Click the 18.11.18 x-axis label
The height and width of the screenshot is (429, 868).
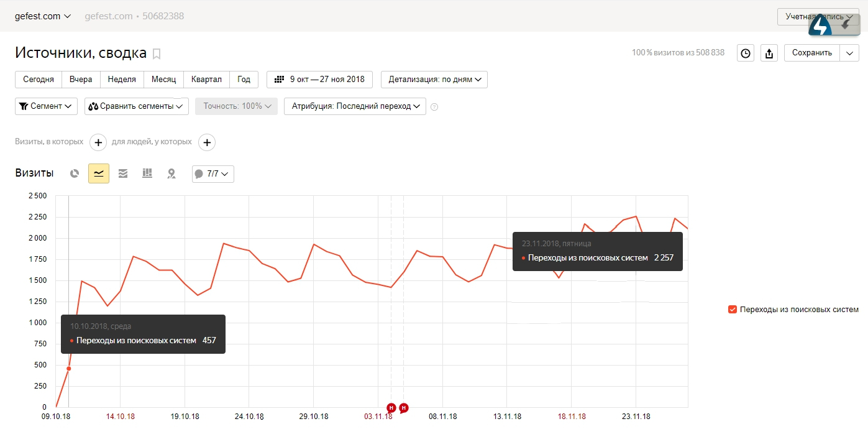point(572,417)
